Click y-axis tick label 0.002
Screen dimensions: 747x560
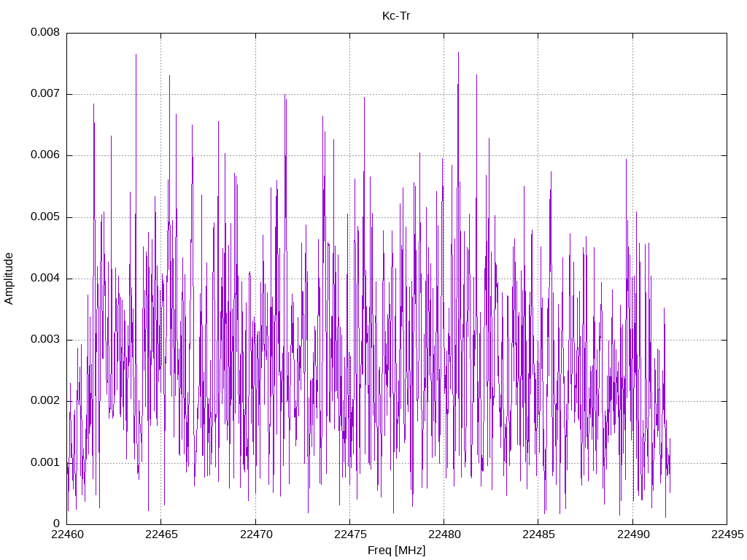(45, 401)
